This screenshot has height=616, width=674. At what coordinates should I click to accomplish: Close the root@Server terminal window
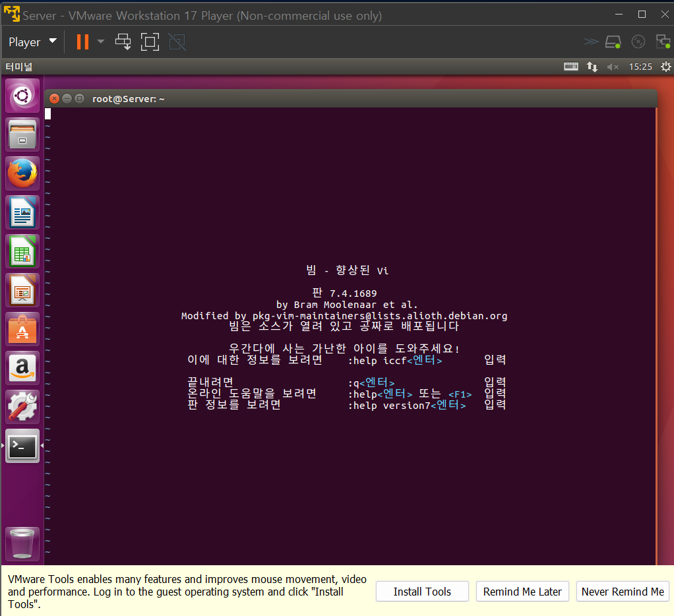point(54,98)
